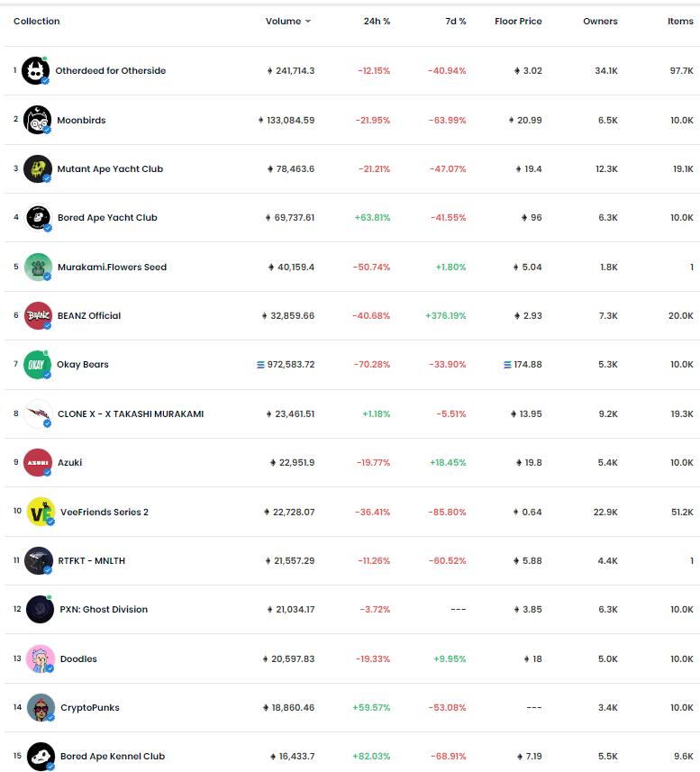
Task: Click the PXN: Ghost Division name
Action: pyautogui.click(x=104, y=609)
